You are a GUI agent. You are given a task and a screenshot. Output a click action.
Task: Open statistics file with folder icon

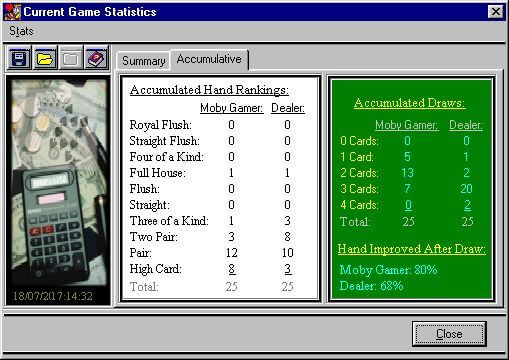[45, 58]
